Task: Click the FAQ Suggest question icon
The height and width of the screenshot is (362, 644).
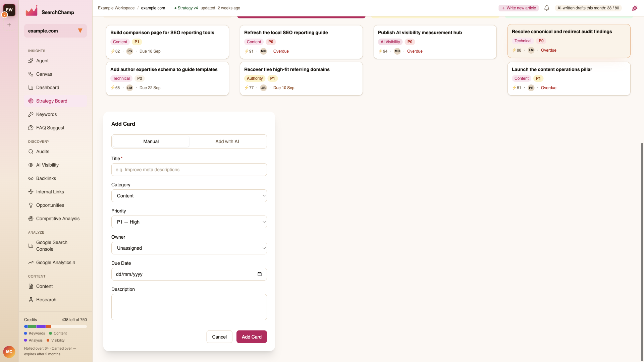Action: 31,128
